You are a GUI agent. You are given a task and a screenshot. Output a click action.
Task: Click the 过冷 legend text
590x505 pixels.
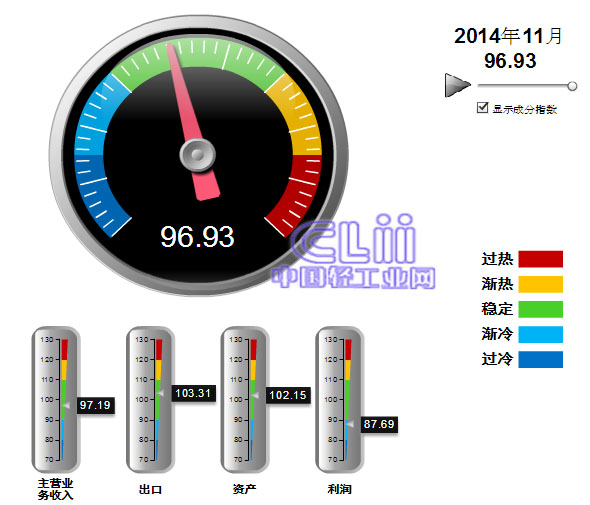click(497, 359)
